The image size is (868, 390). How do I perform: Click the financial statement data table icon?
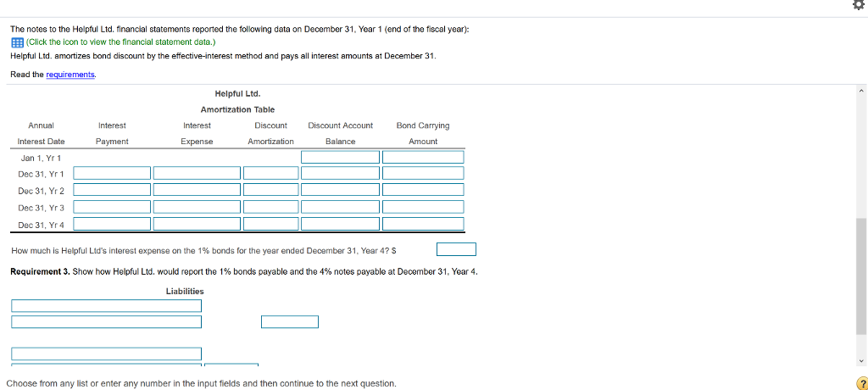17,42
